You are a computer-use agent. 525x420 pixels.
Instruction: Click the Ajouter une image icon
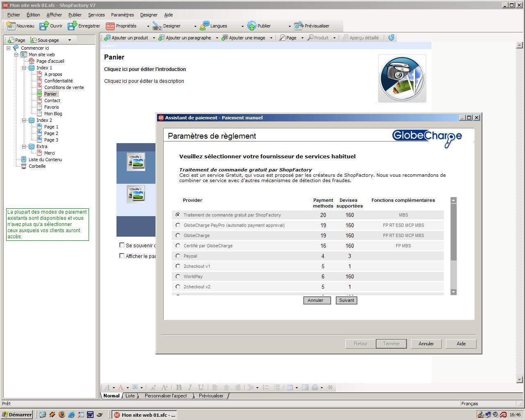coord(224,38)
